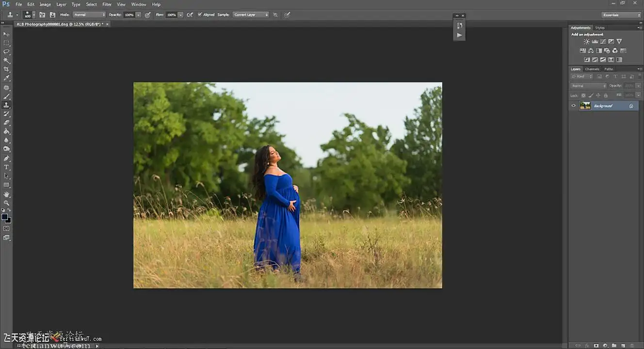Select the History Brush tool
644x349 pixels.
point(6,114)
